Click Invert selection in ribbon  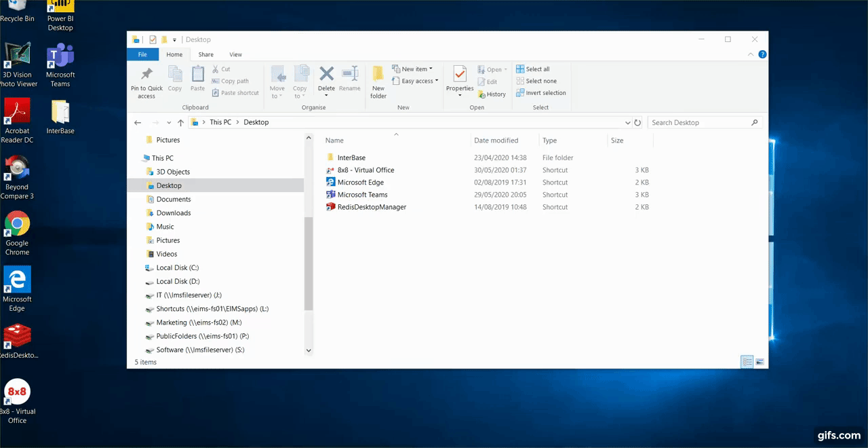[x=540, y=93]
